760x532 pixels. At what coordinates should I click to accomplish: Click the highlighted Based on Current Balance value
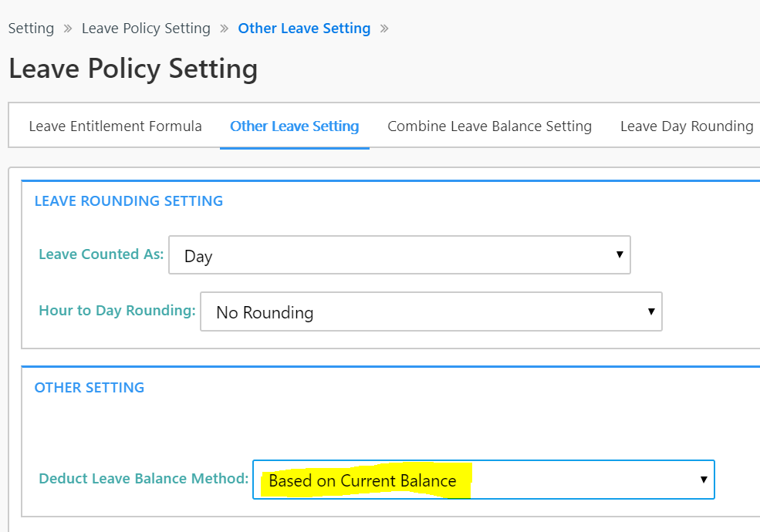[x=363, y=481]
